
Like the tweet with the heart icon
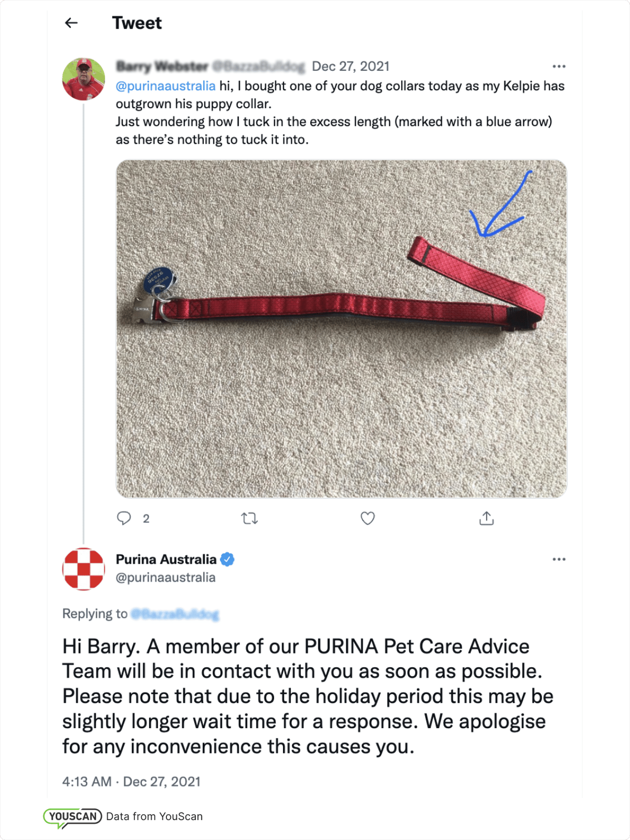tap(368, 518)
